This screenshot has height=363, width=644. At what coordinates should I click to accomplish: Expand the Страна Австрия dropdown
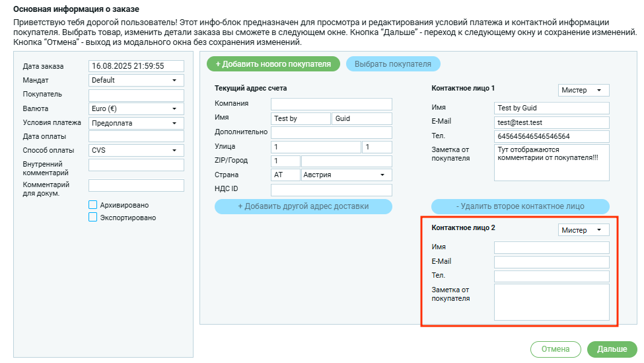coord(346,175)
